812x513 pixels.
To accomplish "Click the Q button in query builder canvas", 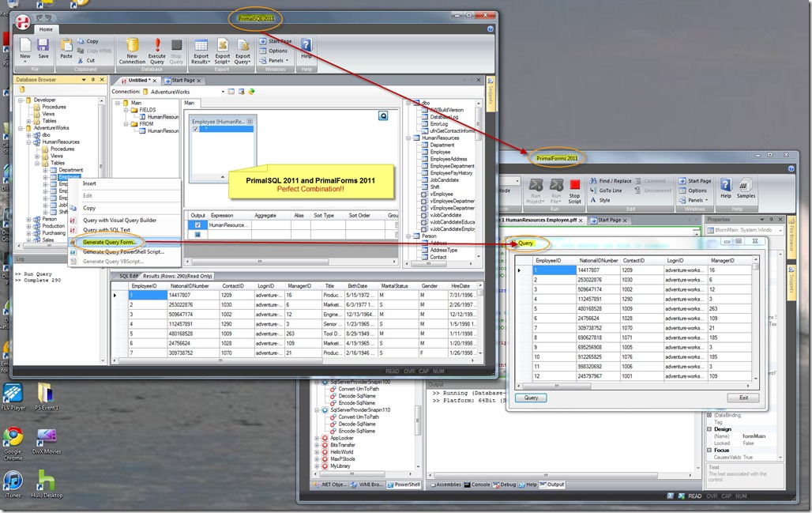I will (x=383, y=115).
